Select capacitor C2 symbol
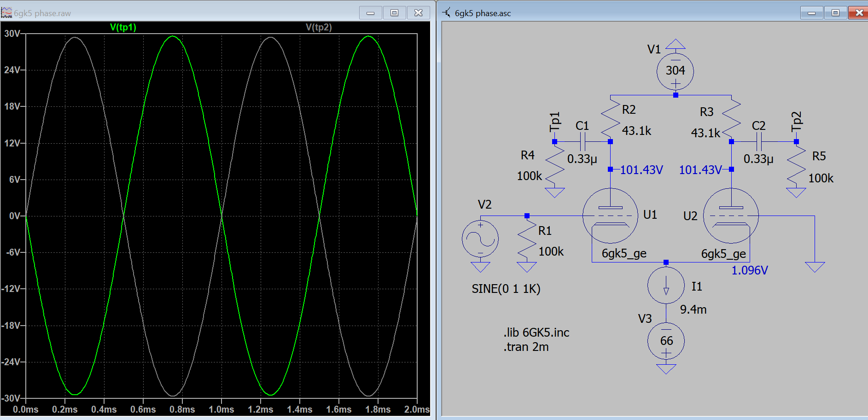Screen dimensions: 868x420 tap(759, 142)
